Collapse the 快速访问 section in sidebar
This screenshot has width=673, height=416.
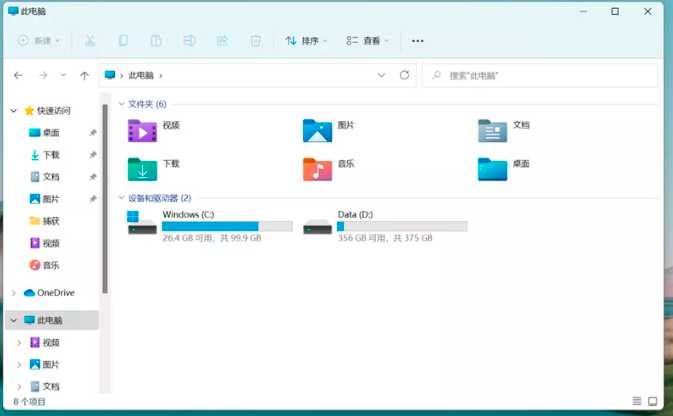(x=13, y=111)
